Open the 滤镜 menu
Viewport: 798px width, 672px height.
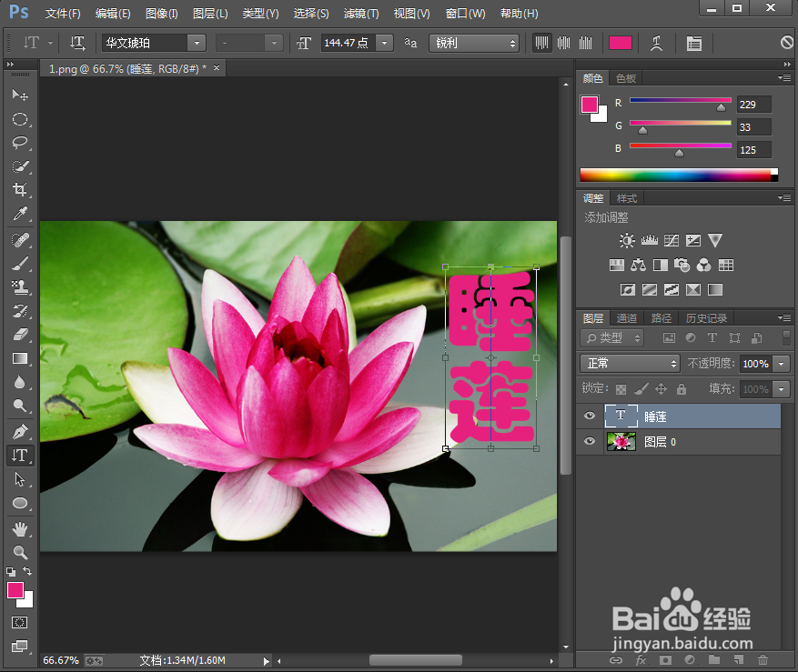tap(360, 14)
